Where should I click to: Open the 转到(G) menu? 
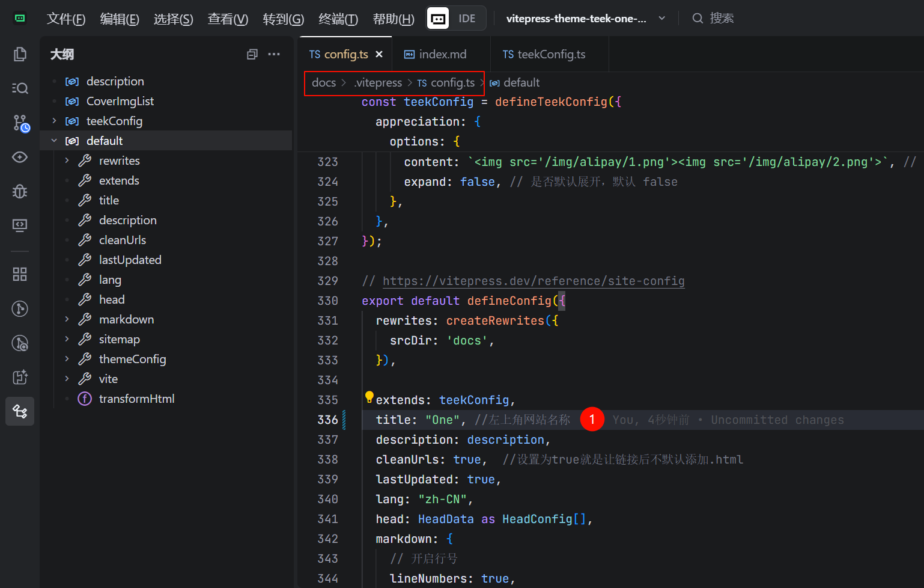pyautogui.click(x=284, y=19)
